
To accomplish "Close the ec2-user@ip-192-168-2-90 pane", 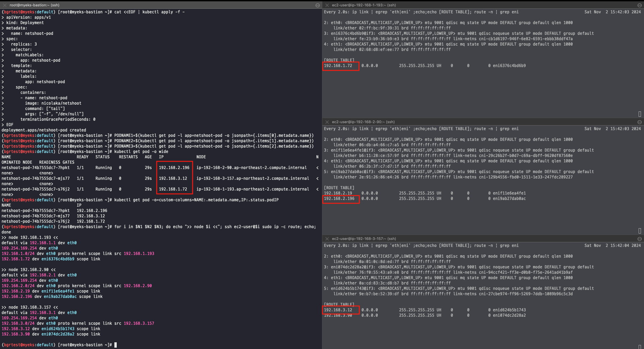I will 327,122.
